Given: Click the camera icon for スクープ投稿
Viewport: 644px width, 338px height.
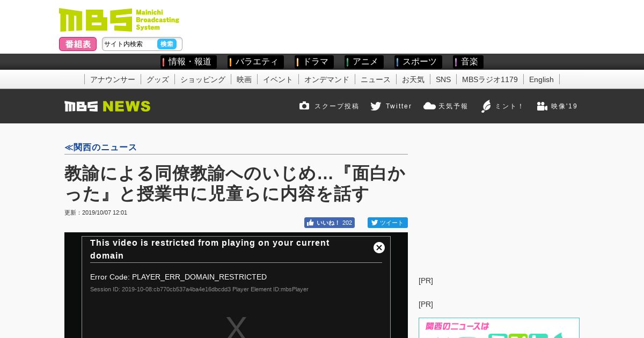Looking at the screenshot, I should [x=304, y=106].
